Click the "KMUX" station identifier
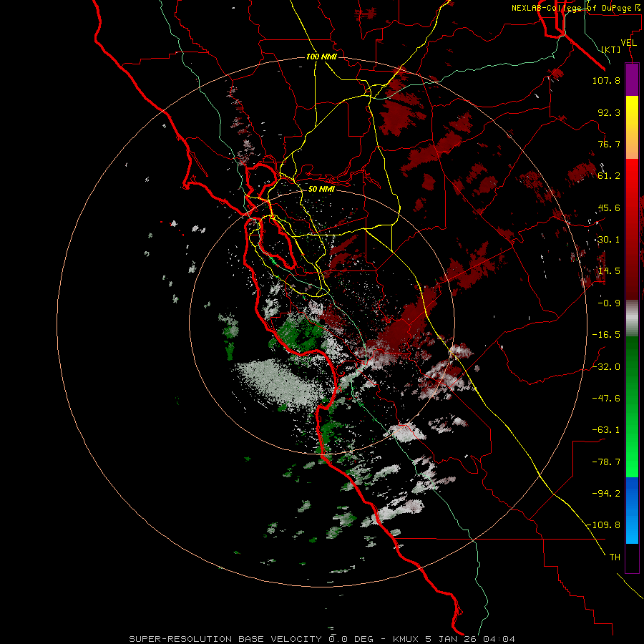644x644 pixels. 406,639
